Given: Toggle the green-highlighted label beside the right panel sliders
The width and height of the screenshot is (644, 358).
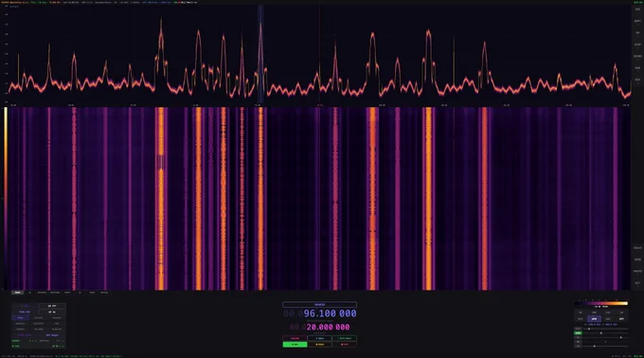Looking at the screenshot, I should 578,333.
